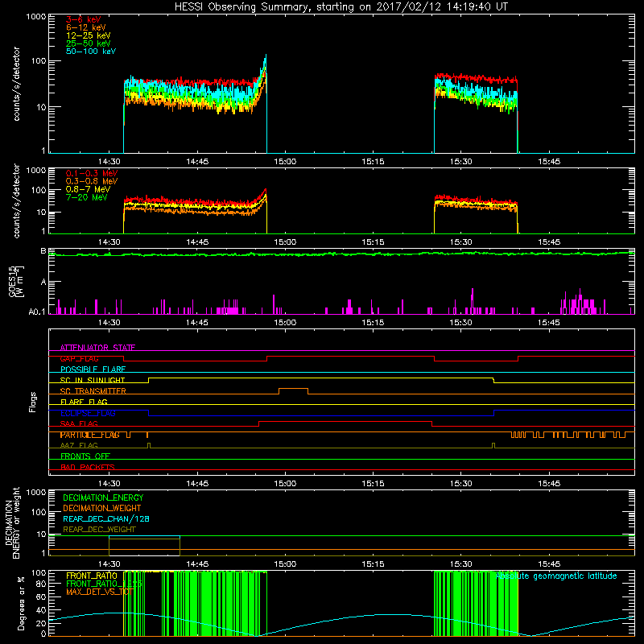This screenshot has height=644, width=644.
Task: Click the raised SC_TRANSMITTER pulse segment
Action: point(293,389)
